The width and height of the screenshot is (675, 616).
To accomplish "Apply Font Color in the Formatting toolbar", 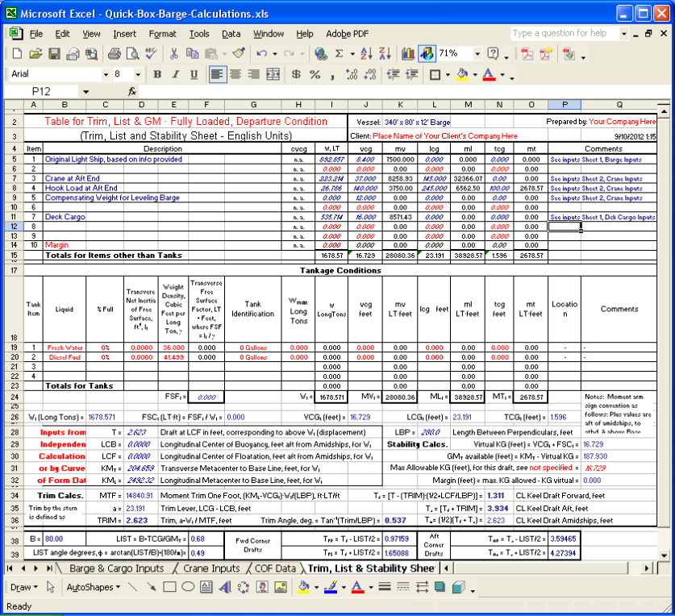I will pos(489,74).
